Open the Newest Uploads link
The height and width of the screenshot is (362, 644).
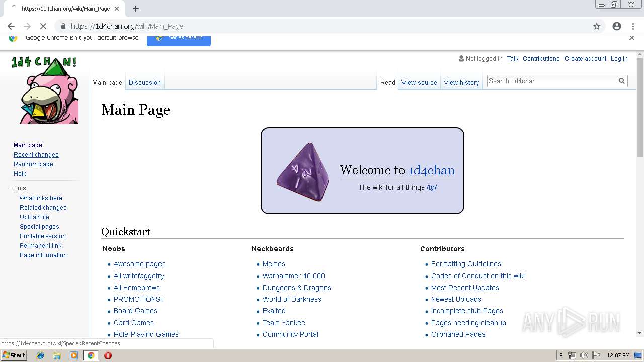456,299
